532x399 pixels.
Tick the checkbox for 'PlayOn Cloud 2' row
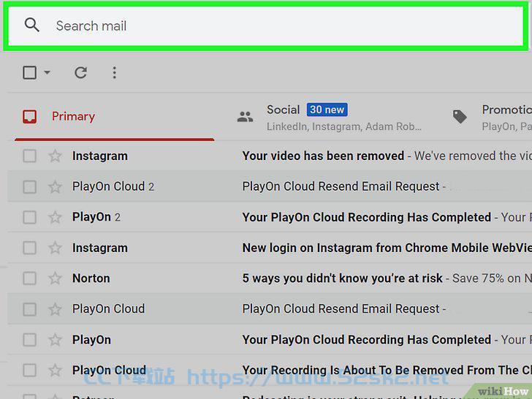[29, 186]
